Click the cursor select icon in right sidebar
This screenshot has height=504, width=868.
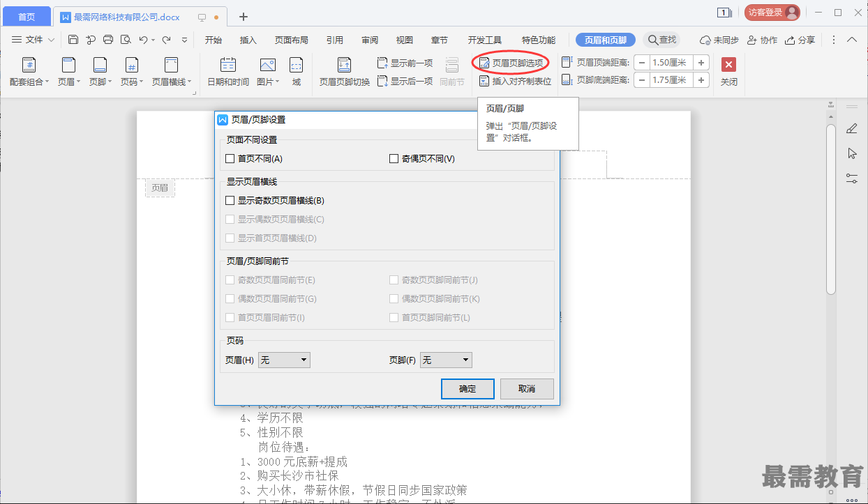pos(851,153)
